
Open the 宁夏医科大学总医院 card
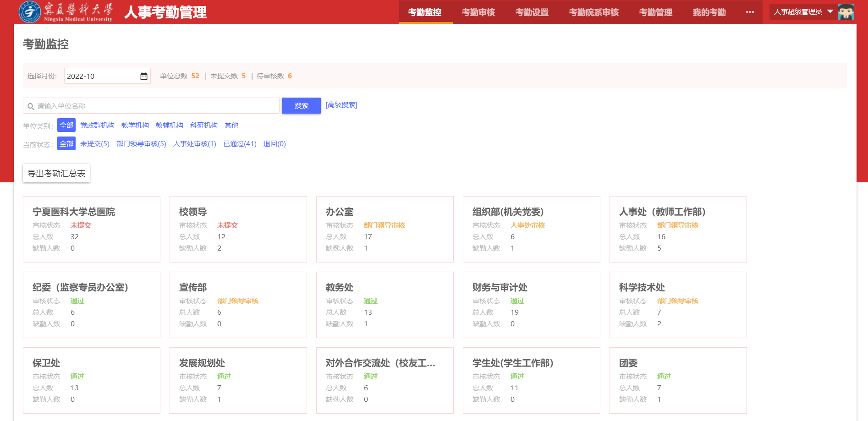[x=74, y=212]
